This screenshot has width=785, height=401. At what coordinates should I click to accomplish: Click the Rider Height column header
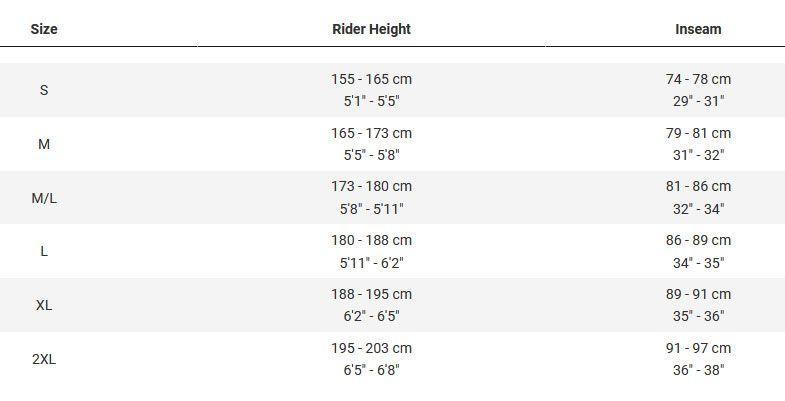click(x=371, y=29)
